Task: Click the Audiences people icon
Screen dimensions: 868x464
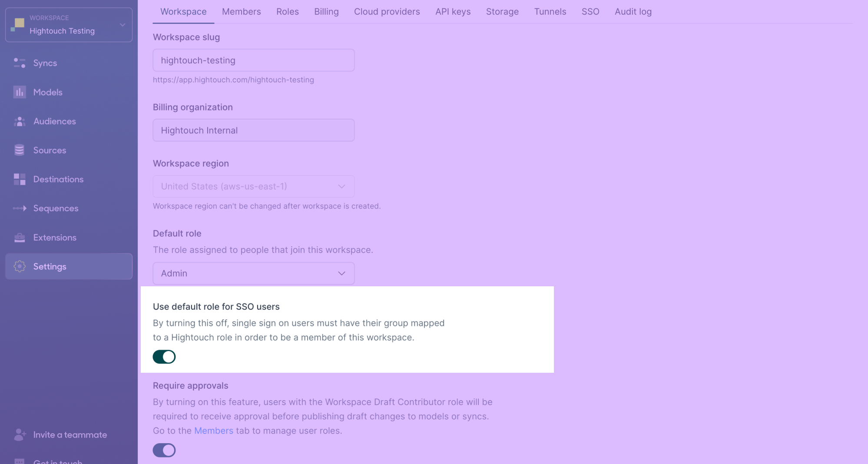Action: (20, 121)
